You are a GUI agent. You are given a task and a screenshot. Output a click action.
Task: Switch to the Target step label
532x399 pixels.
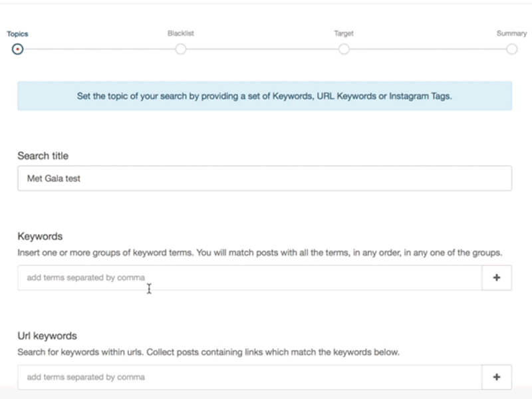click(344, 33)
